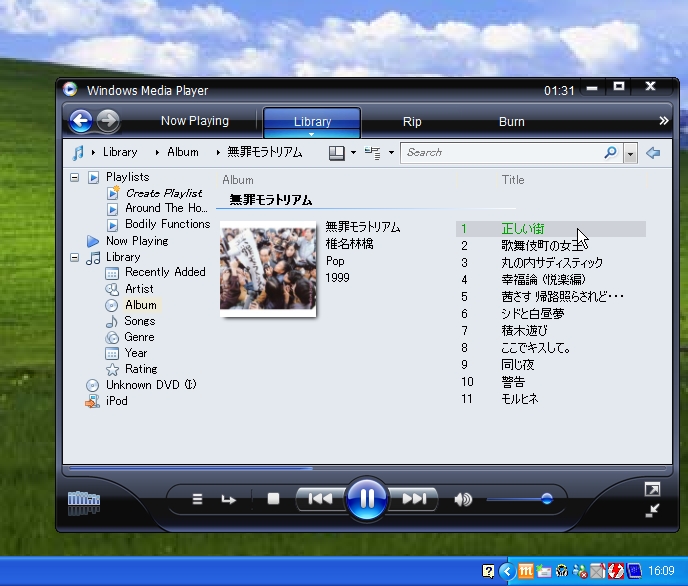Viewport: 688px width, 586px height.
Task: Select Songs in the Library tree
Action: 140,321
